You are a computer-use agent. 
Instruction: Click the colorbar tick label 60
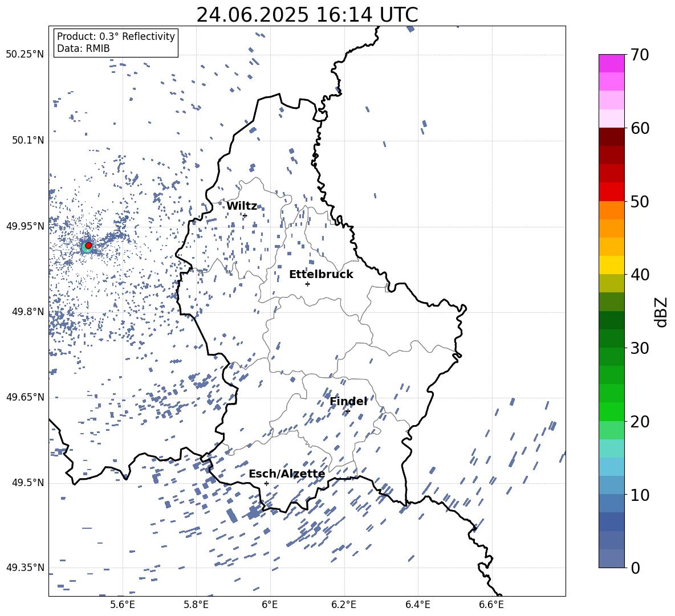point(640,128)
